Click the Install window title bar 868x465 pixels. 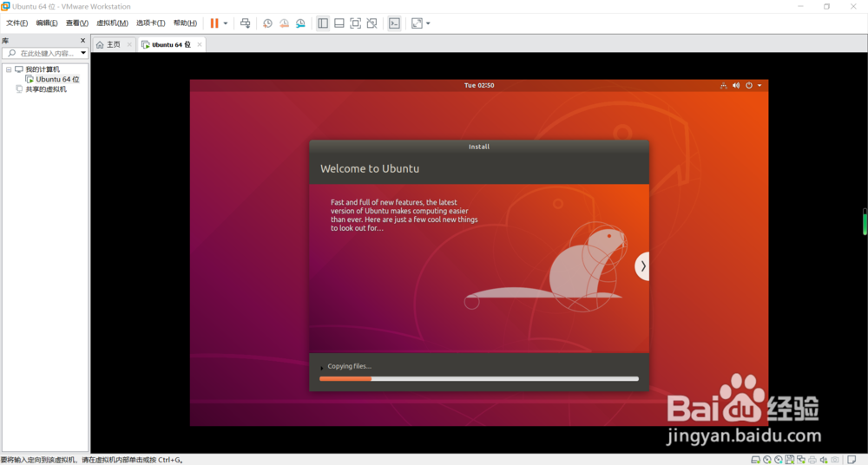tap(479, 147)
